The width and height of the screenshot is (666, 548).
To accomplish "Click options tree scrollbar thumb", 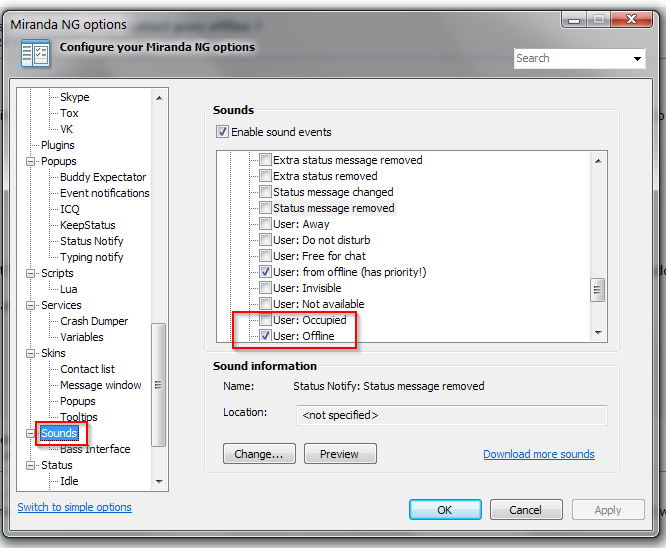I will (158, 385).
